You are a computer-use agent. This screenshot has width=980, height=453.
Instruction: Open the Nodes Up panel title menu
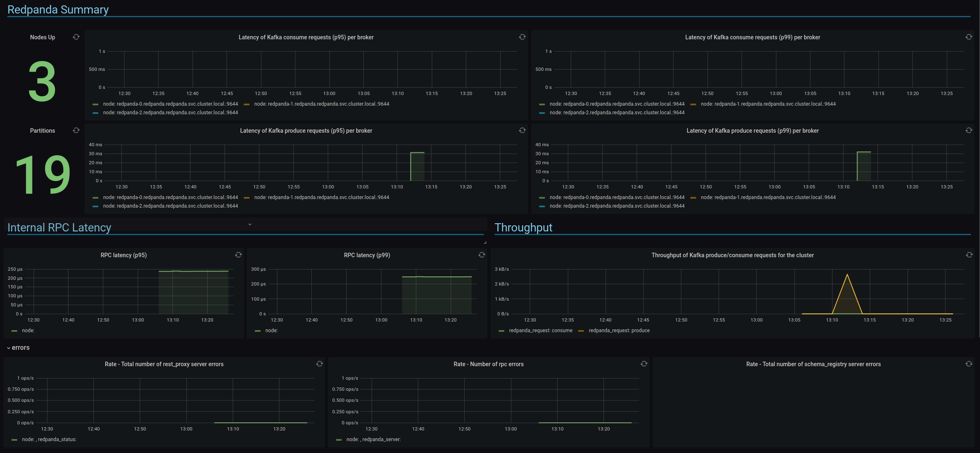(x=42, y=37)
